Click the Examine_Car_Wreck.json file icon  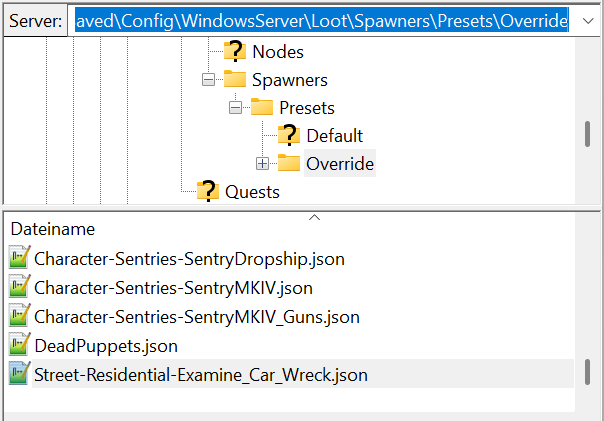tap(19, 375)
